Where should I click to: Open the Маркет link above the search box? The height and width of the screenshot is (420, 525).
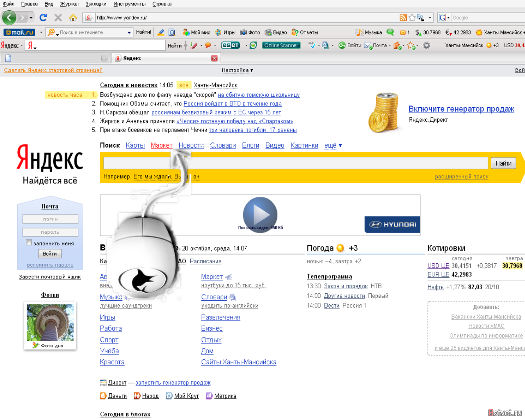(x=162, y=145)
